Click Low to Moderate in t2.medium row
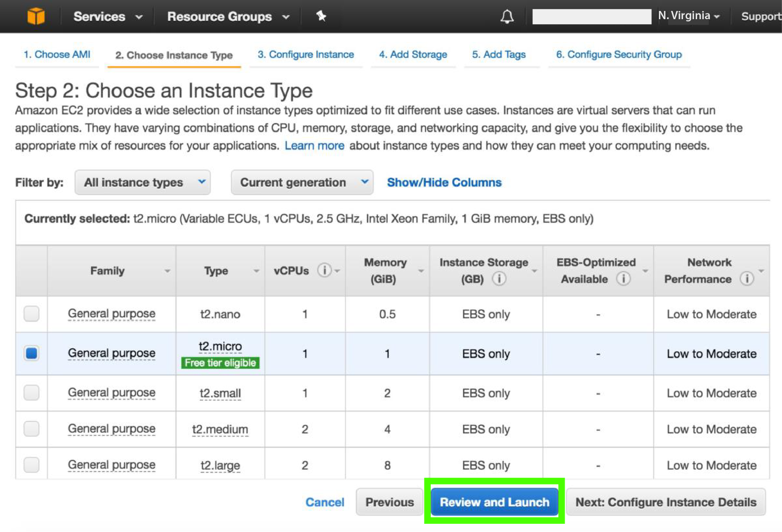 pyautogui.click(x=711, y=429)
